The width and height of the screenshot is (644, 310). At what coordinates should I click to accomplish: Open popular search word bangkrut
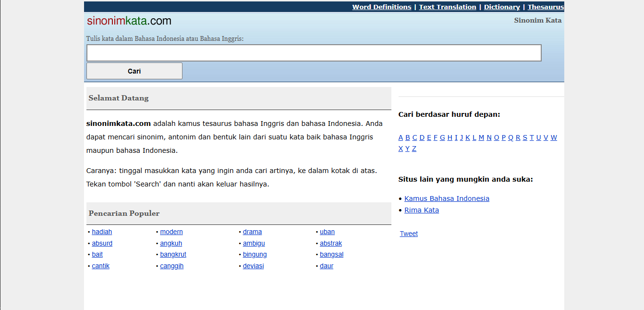tap(173, 254)
